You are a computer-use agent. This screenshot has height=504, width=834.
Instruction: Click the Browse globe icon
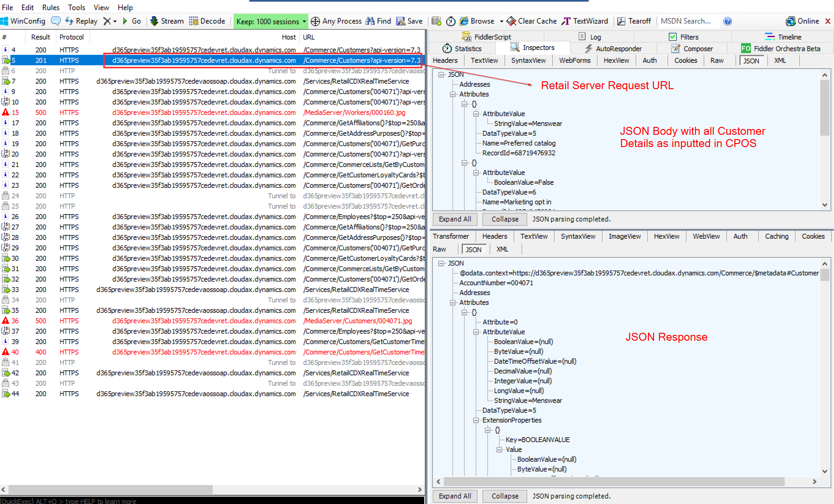pos(464,21)
